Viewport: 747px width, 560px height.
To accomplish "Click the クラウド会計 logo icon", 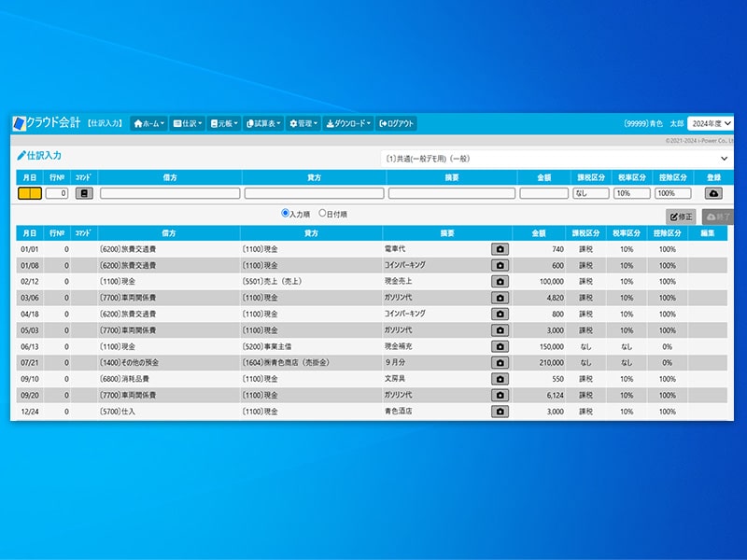I will coord(20,123).
